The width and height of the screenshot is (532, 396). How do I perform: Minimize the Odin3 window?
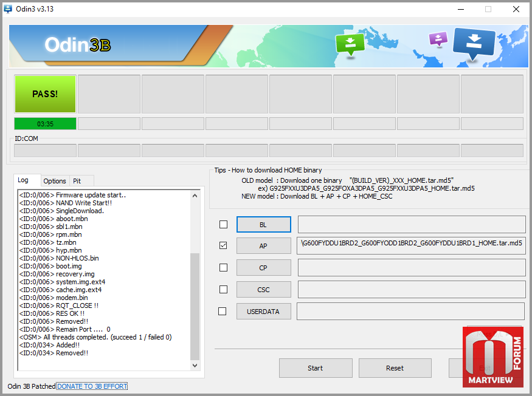[x=460, y=9]
